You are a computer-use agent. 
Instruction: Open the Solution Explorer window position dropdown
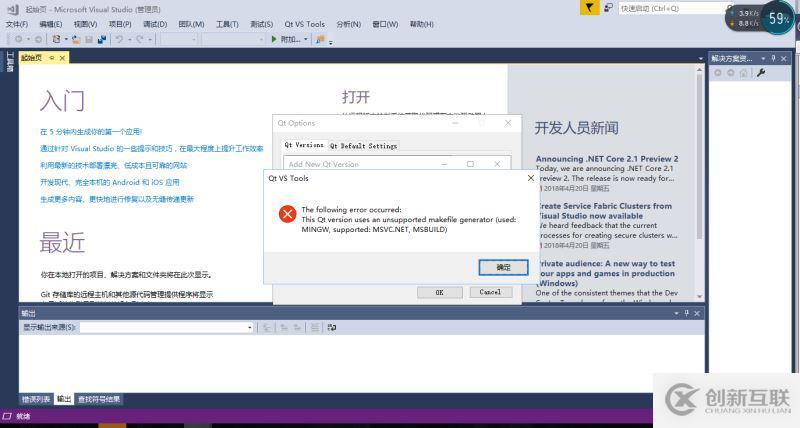tap(763, 58)
